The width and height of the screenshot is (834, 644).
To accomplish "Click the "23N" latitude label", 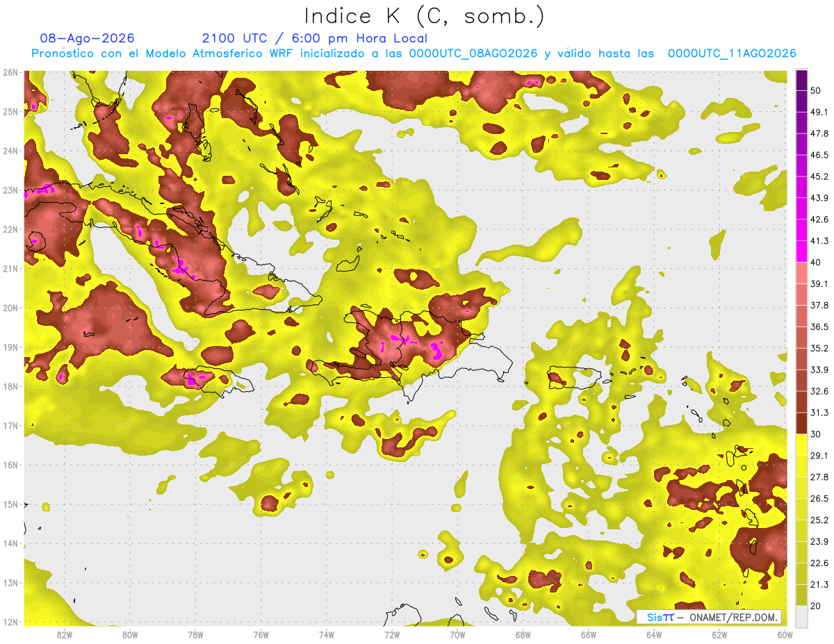I will (x=10, y=190).
